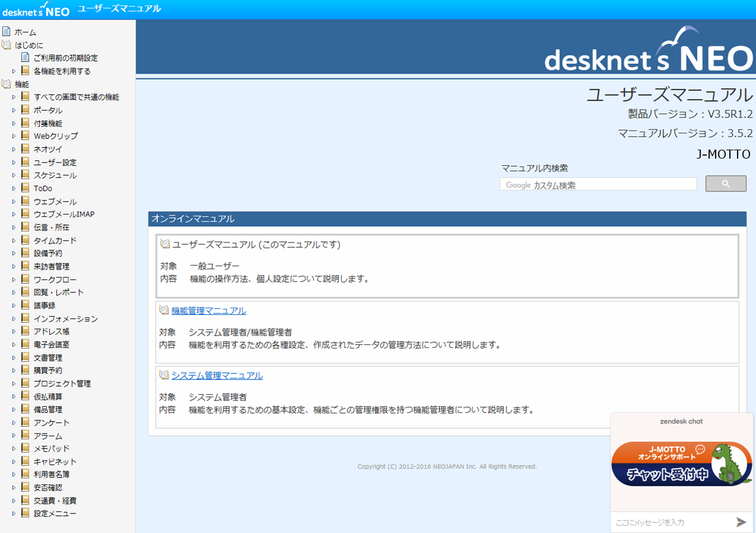The width and height of the screenshot is (756, 533).
Task: Focus the Google カスタム検索 input field
Action: pos(598,184)
